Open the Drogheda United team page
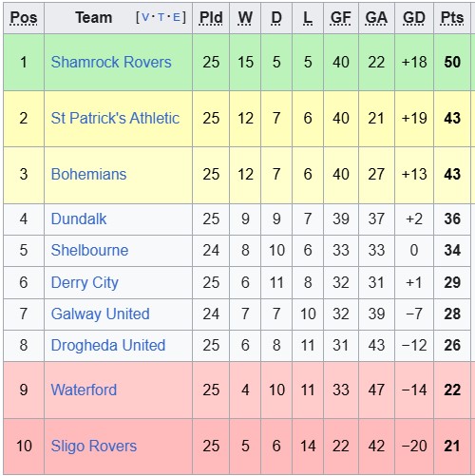Screen dimensions: 475x476 point(108,345)
